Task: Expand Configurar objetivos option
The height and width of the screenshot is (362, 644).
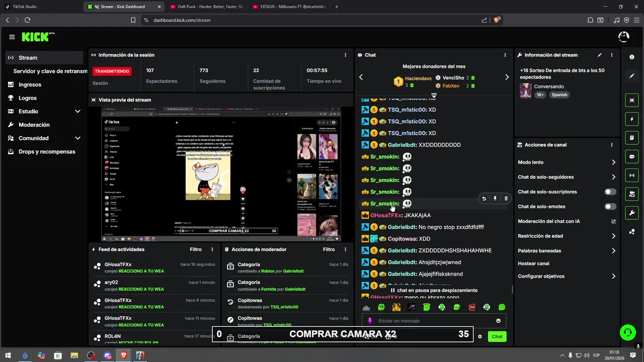Action: coord(567,276)
